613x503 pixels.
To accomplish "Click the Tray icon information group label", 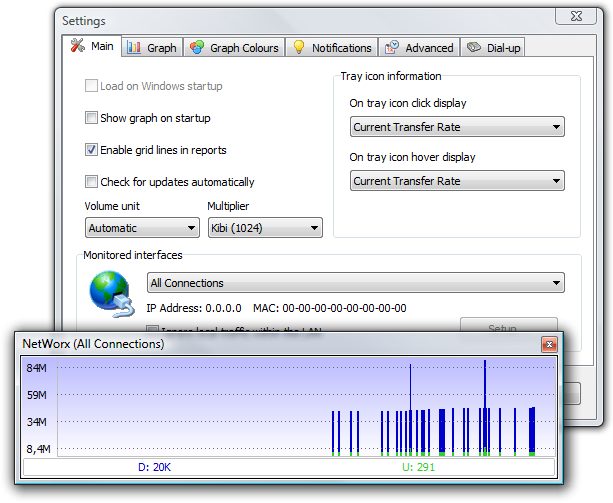I will (391, 76).
